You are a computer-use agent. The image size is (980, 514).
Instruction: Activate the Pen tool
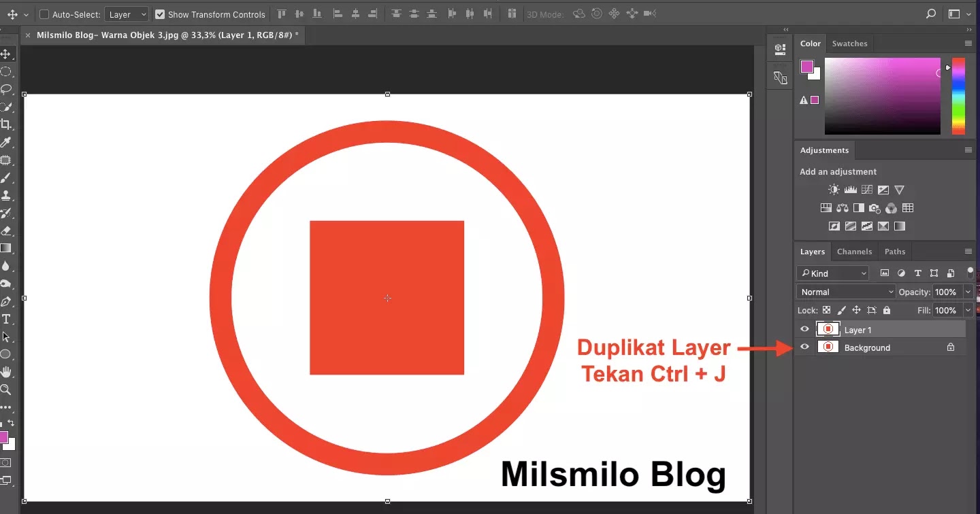point(6,301)
